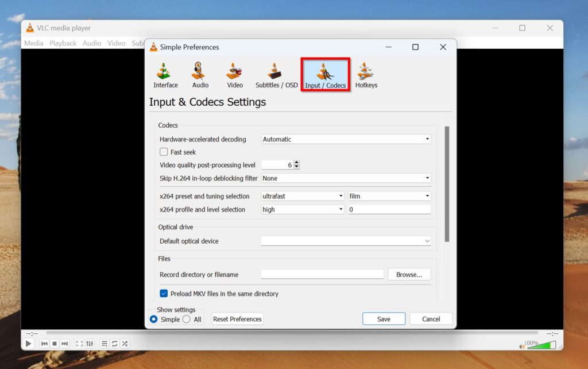Viewport: 588px width, 369px height.
Task: Select the Input / Codecs section
Action: (x=325, y=74)
